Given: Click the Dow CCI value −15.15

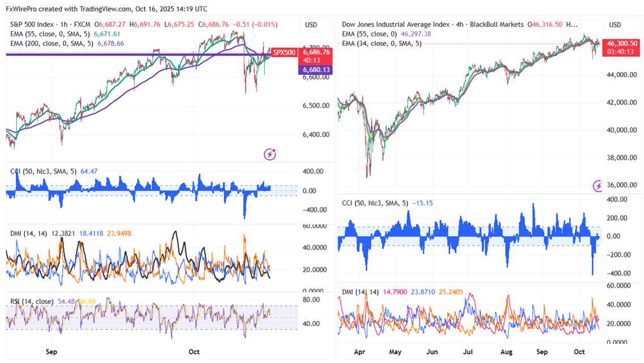Looking at the screenshot, I should pos(423,203).
